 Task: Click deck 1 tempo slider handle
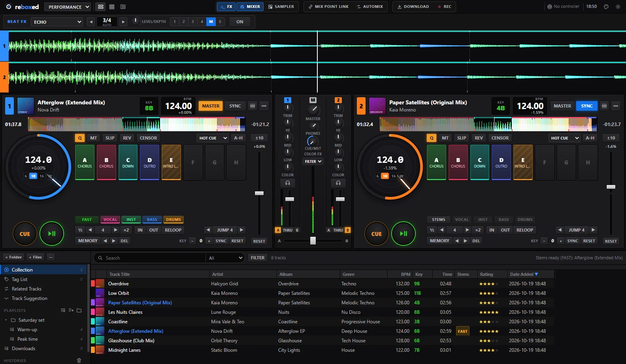tap(259, 193)
